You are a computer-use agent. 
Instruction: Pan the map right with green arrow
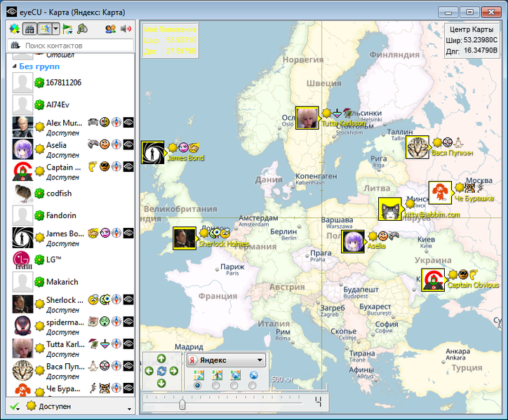tap(174, 370)
